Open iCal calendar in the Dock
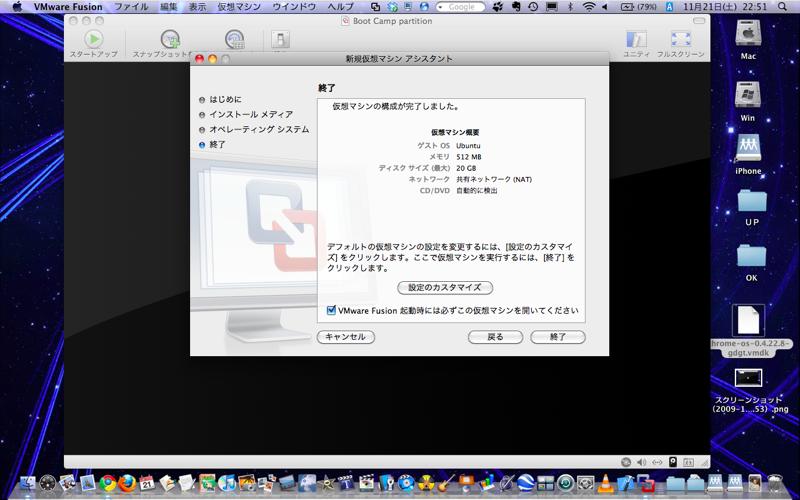This screenshot has height=500, width=800. [147, 483]
